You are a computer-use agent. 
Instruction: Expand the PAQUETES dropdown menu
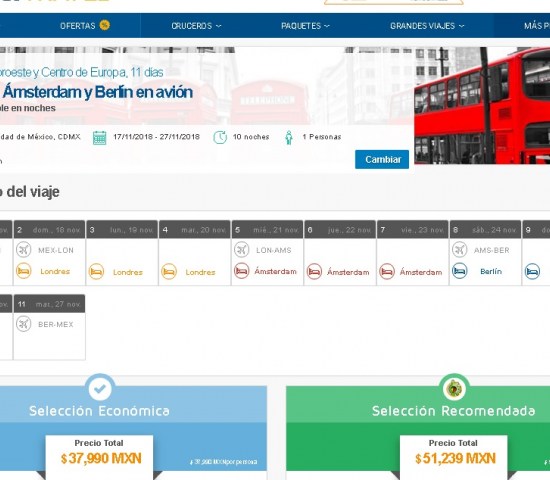point(305,26)
